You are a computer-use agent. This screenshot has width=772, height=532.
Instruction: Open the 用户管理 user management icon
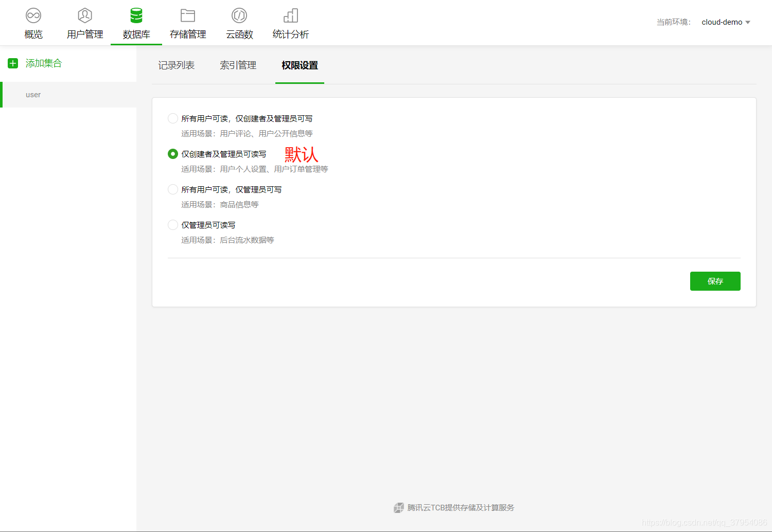tap(85, 15)
